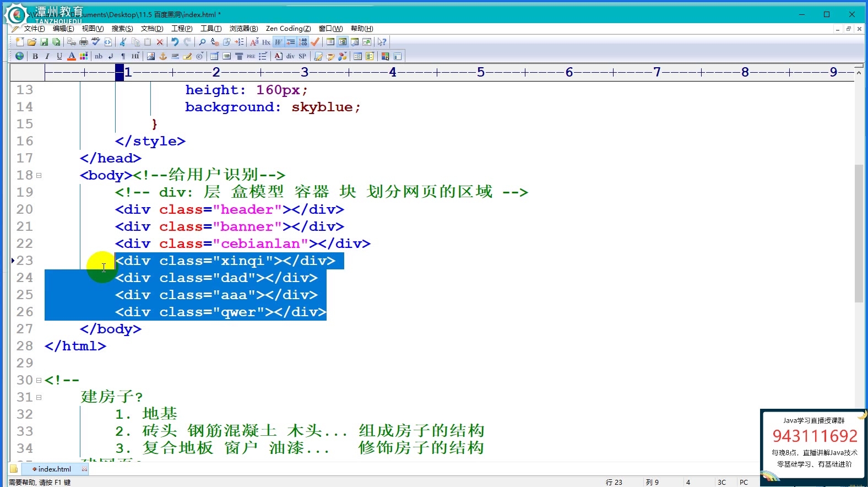This screenshot has height=487, width=868.
Task: Click the Paste clipboard icon
Action: tap(148, 42)
